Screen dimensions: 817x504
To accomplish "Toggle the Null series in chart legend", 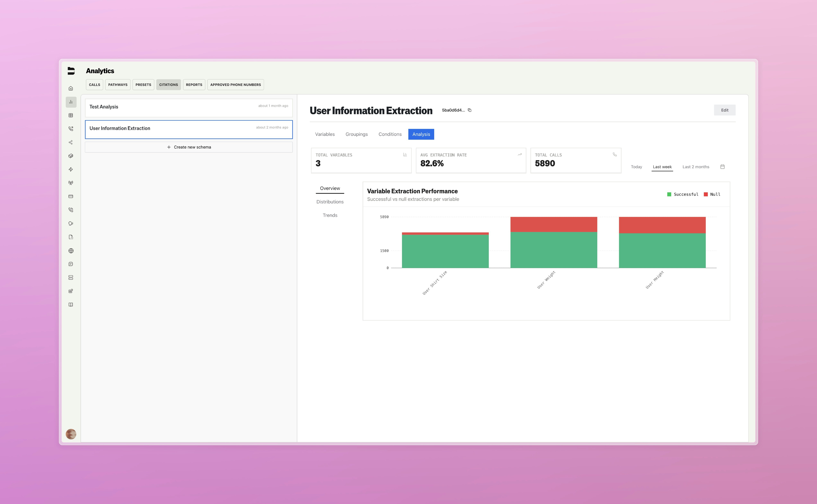I will tap(712, 194).
